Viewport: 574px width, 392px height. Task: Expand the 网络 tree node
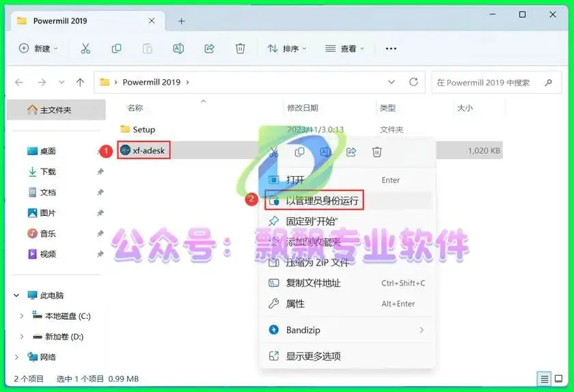pos(16,357)
